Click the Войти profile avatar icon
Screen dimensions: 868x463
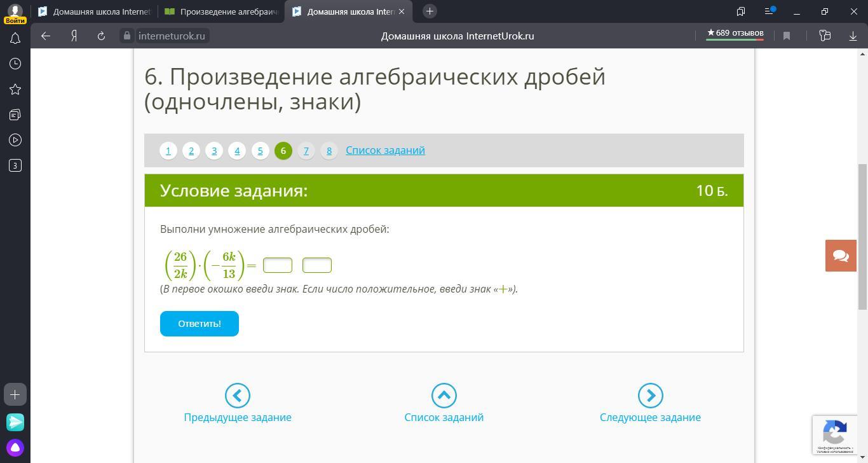tap(15, 13)
